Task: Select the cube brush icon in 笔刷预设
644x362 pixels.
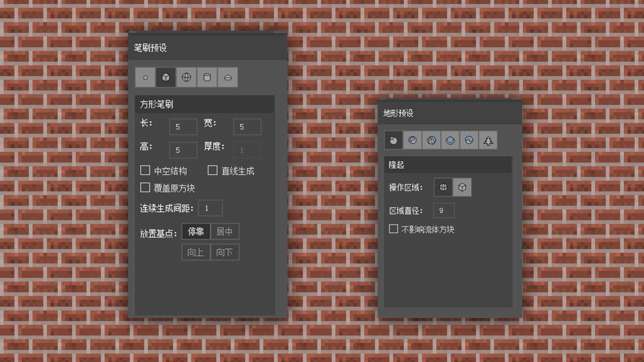Action: (x=166, y=77)
